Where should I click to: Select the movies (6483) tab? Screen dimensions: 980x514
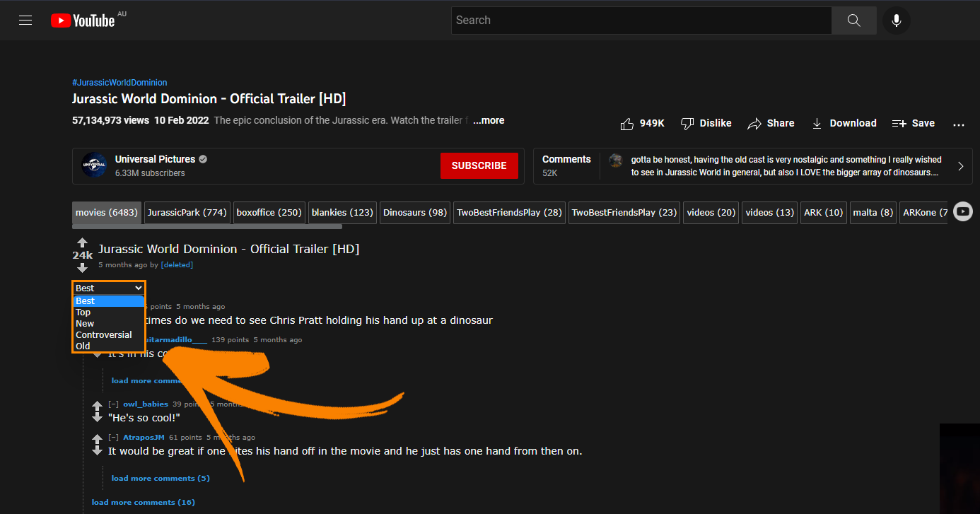pos(107,213)
